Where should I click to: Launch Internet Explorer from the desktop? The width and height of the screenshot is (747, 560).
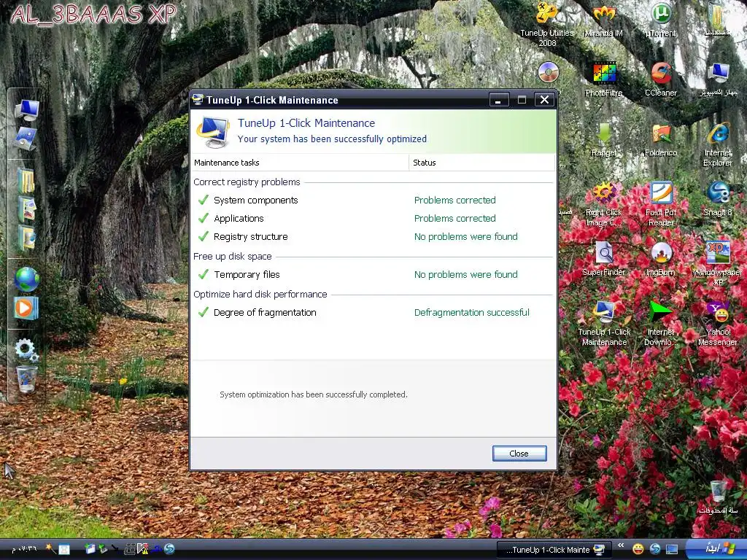718,144
